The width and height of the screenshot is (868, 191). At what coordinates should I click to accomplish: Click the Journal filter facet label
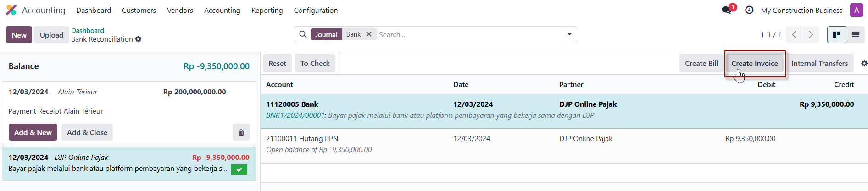pos(326,34)
